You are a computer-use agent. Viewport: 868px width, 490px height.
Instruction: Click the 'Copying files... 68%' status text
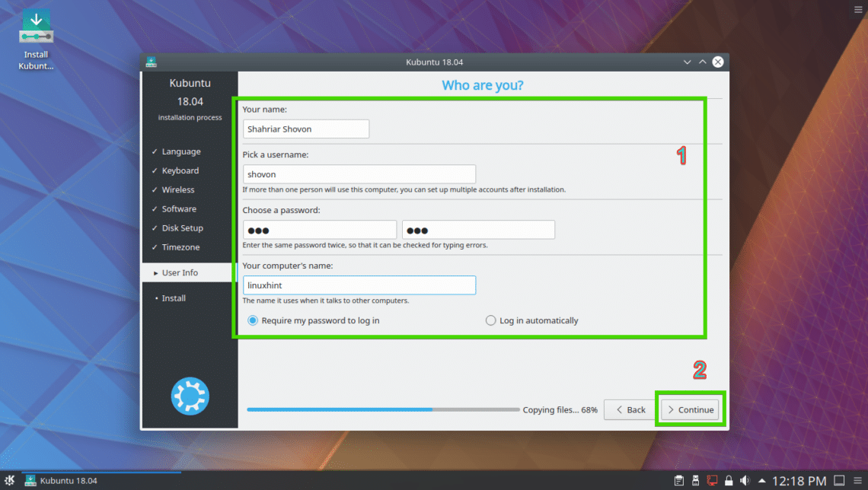point(560,410)
